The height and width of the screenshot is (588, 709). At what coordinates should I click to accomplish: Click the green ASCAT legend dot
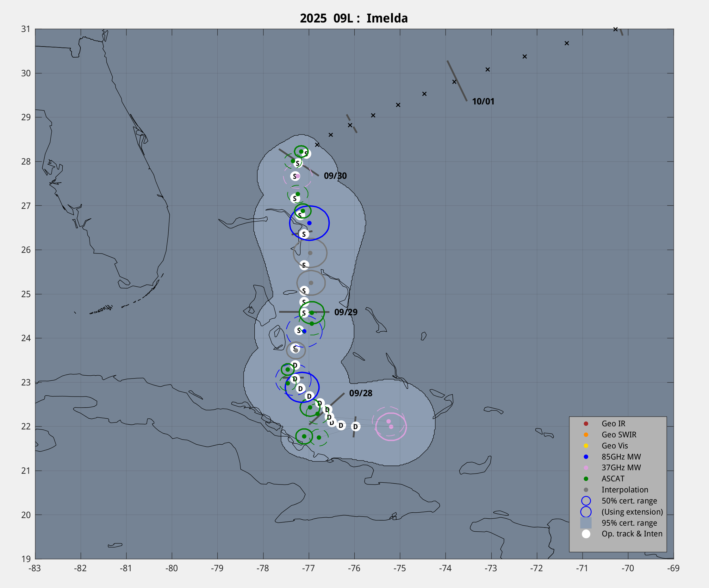(586, 479)
